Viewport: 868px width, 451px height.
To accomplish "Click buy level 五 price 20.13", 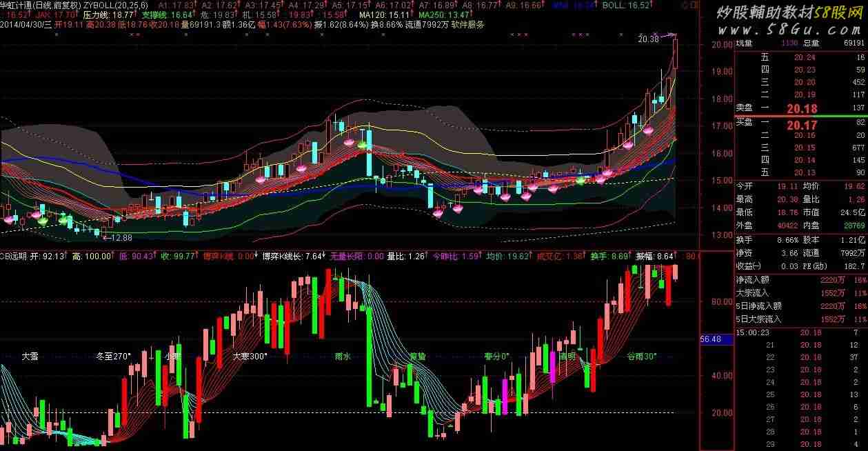I will 805,172.
